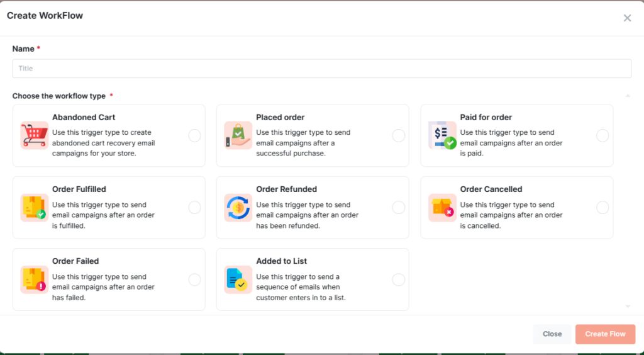
Task: Click the Order Fulfilled package icon
Action: (x=35, y=208)
